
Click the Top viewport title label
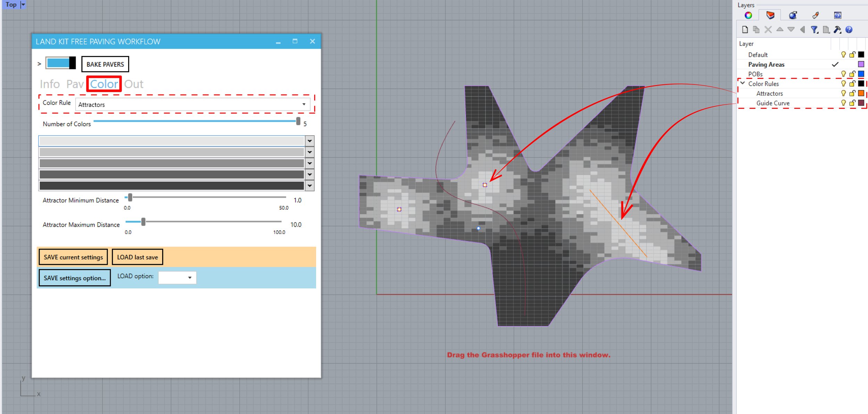[11, 5]
